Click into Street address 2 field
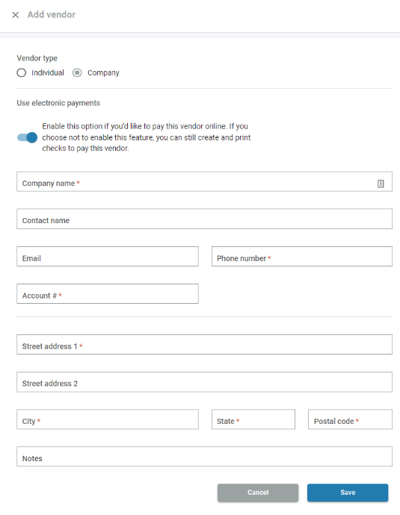 204,382
